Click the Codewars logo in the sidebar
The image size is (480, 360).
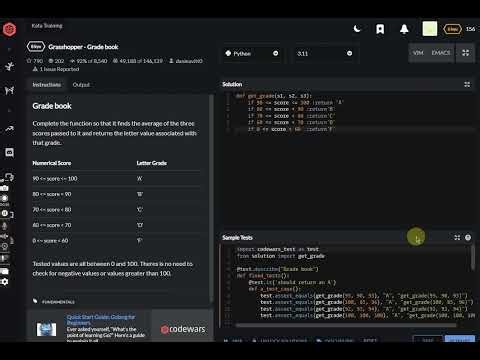coord(9,29)
